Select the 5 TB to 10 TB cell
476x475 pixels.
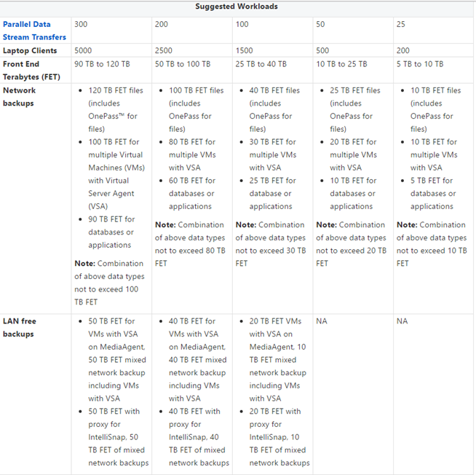[420, 64]
